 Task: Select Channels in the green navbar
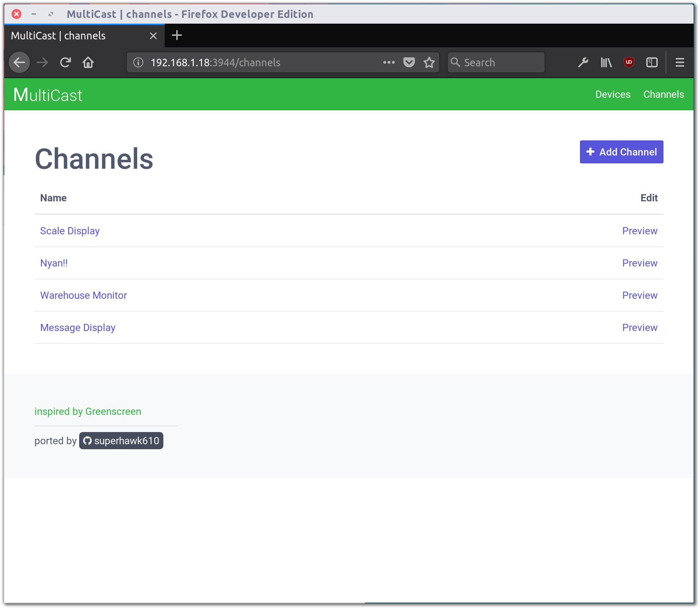(x=663, y=94)
